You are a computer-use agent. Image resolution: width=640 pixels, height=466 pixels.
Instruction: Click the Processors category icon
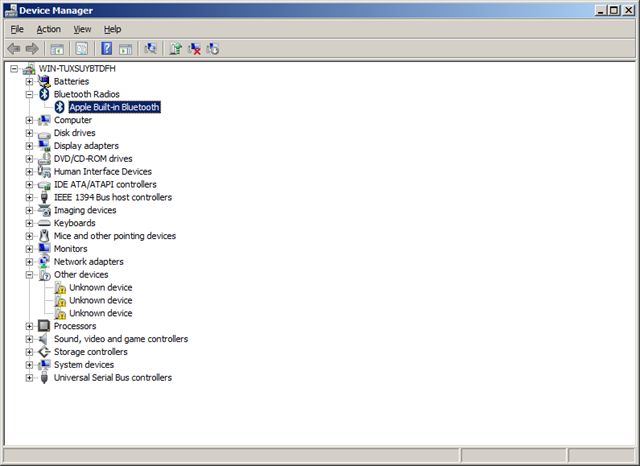(44, 326)
